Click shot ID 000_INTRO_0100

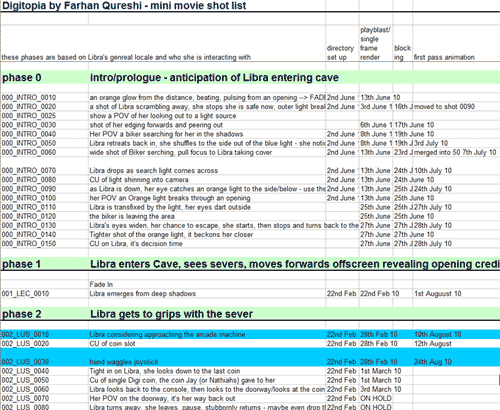(x=29, y=198)
